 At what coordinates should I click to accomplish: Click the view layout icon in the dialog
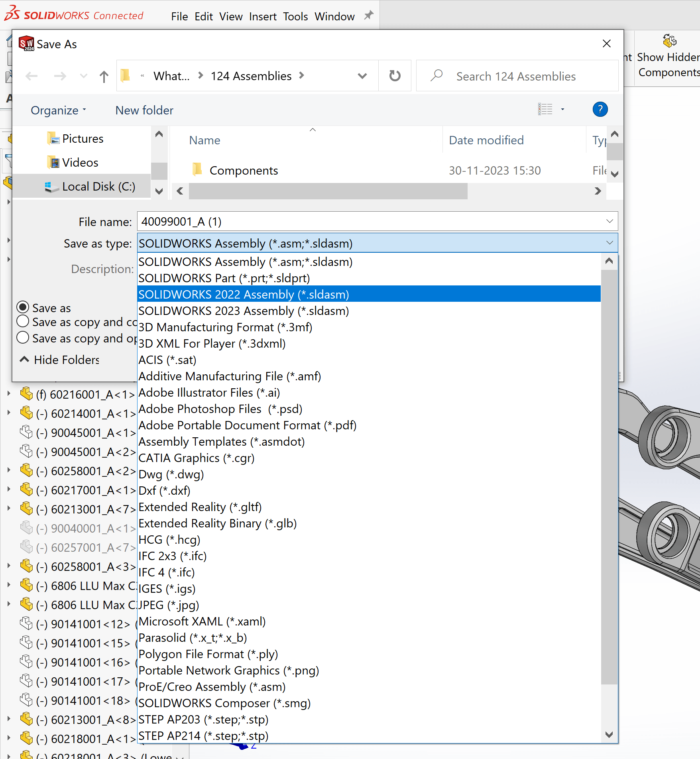545,109
